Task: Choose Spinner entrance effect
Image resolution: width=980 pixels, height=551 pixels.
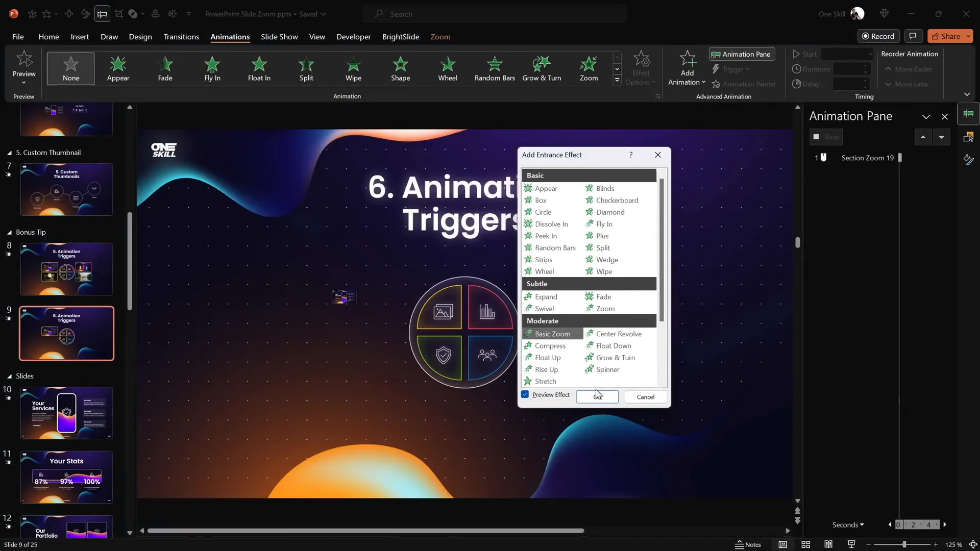Action: [607, 369]
